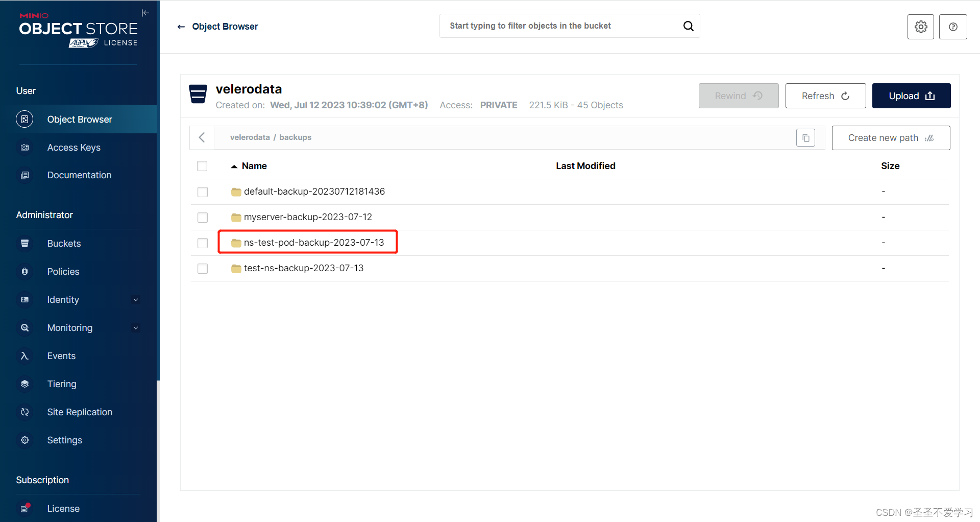Open the settings gear at top right
Screen dimensions: 980x522
click(x=921, y=27)
